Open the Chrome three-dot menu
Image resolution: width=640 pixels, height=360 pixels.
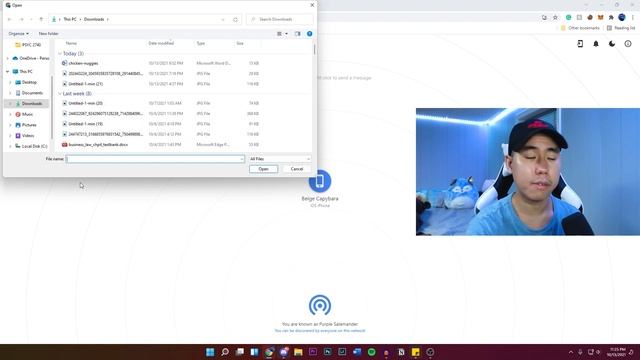point(633,18)
